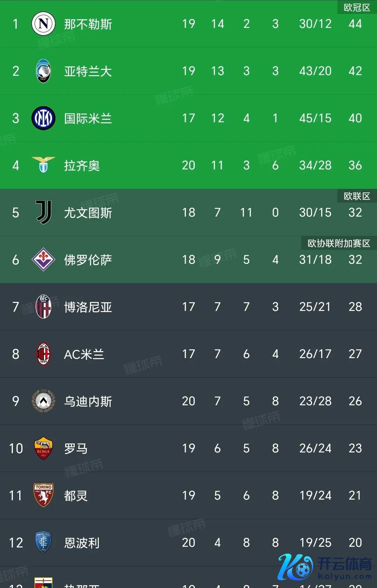Click the Torino bull badge
The width and height of the screenshot is (377, 588).
43,495
